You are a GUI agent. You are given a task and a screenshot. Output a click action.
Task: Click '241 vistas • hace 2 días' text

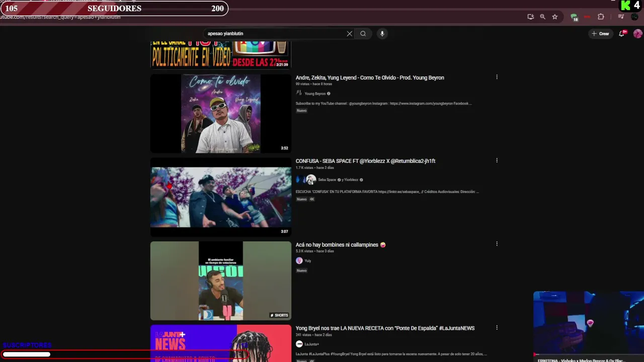click(x=313, y=334)
